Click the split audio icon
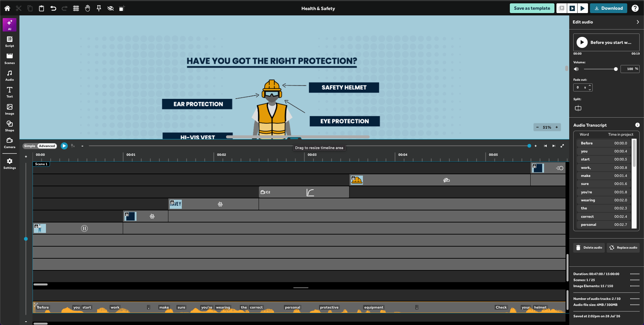This screenshot has height=325, width=644. (x=578, y=108)
